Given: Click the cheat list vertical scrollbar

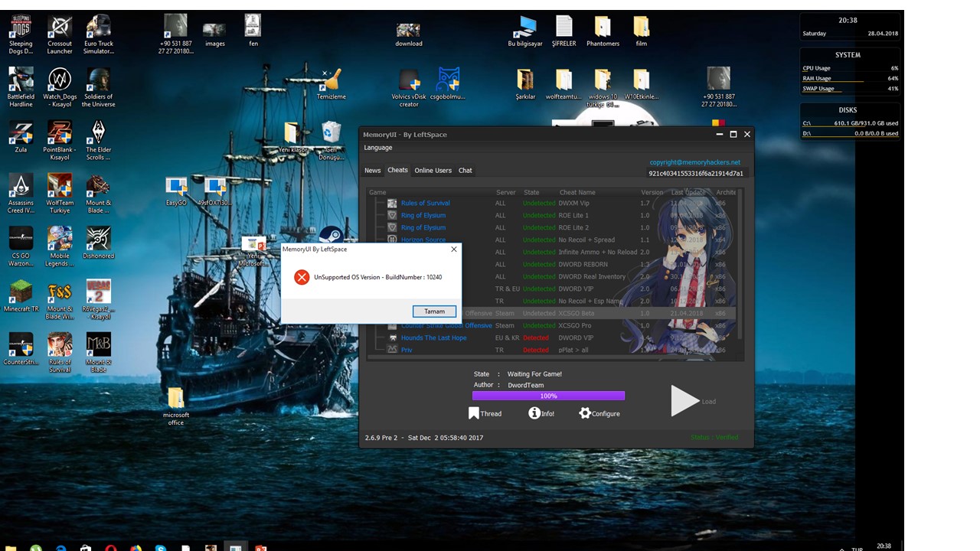Looking at the screenshot, I should (x=740, y=264).
